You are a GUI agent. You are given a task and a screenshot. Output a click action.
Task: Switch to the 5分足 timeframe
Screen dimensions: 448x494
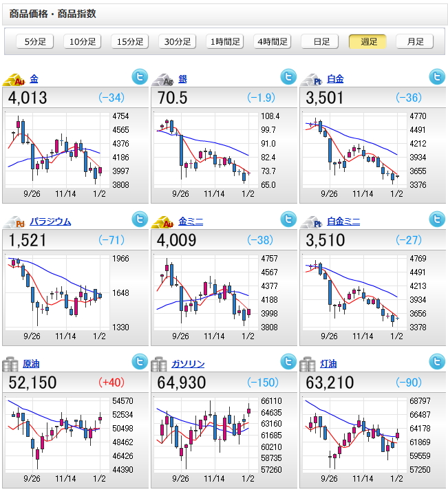coord(34,41)
